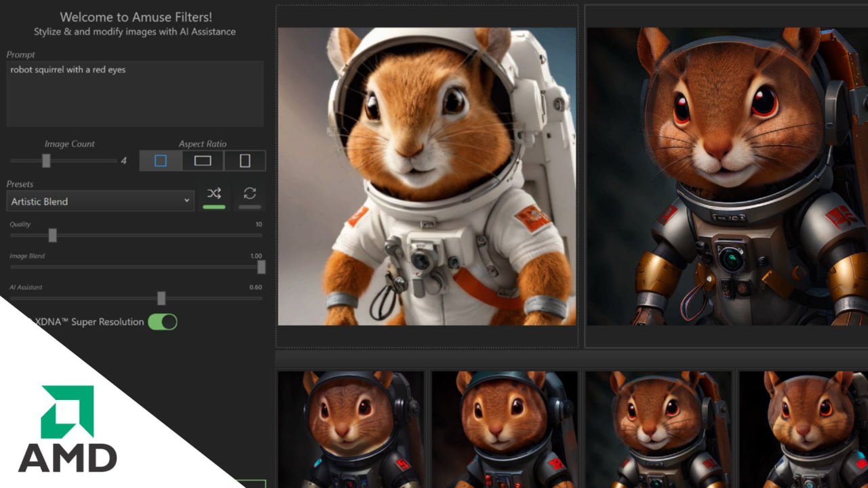Screen dimensions: 868x488
Task: Click the refresh loop icon
Action: [250, 194]
